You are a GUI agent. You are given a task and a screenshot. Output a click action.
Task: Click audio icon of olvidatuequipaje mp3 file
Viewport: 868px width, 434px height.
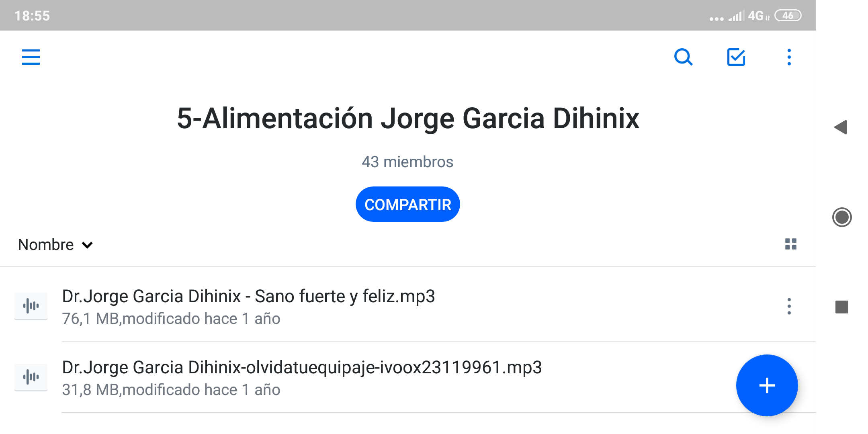click(x=31, y=377)
